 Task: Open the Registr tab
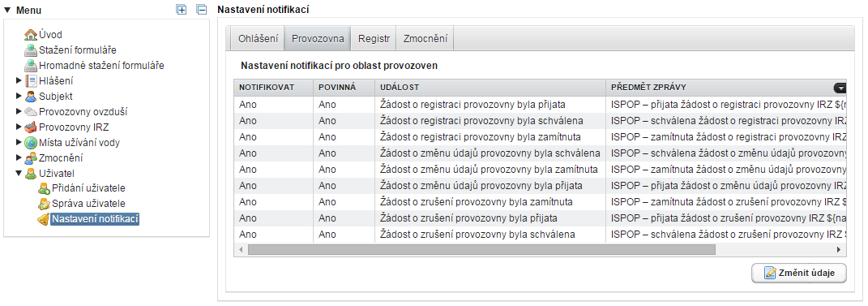point(374,39)
